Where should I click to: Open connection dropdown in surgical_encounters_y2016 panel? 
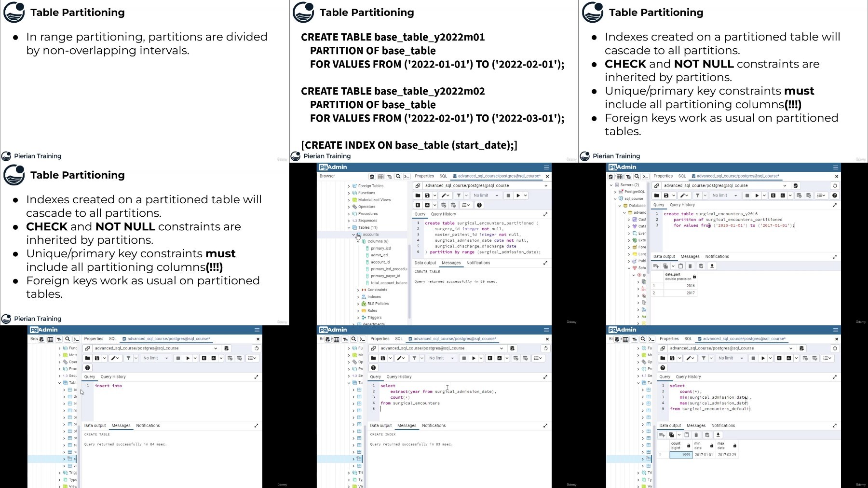785,186
